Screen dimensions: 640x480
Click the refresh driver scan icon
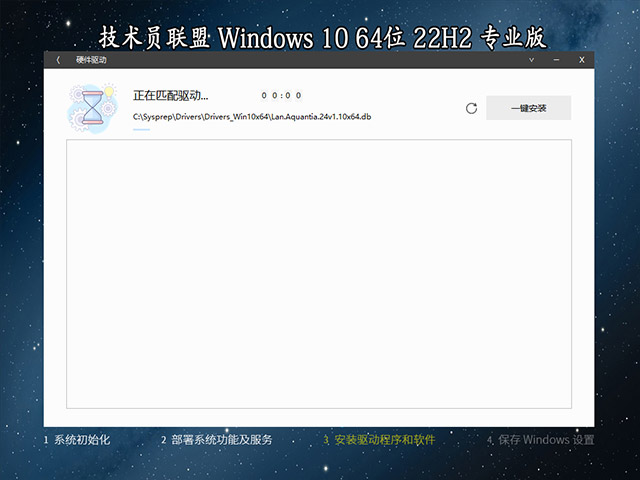(x=471, y=108)
